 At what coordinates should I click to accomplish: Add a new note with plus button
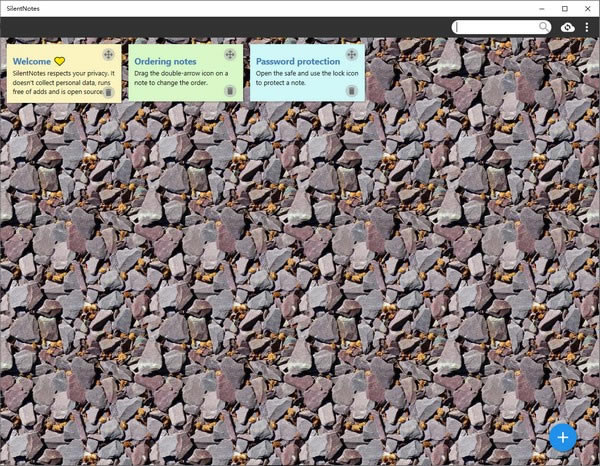pyautogui.click(x=563, y=437)
